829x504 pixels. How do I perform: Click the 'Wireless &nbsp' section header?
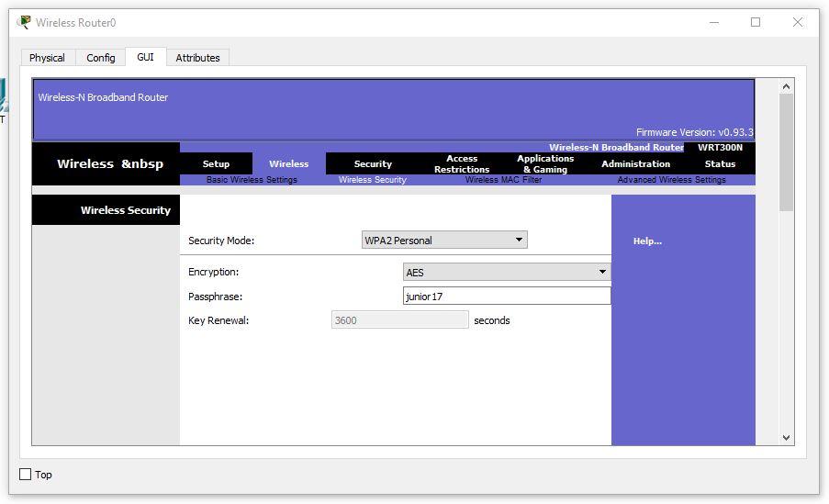(x=110, y=164)
